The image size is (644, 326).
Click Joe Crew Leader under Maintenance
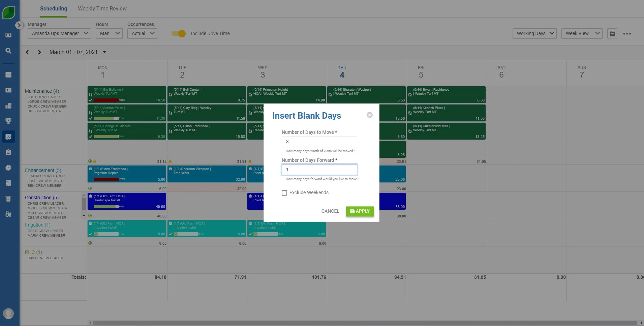point(43,97)
